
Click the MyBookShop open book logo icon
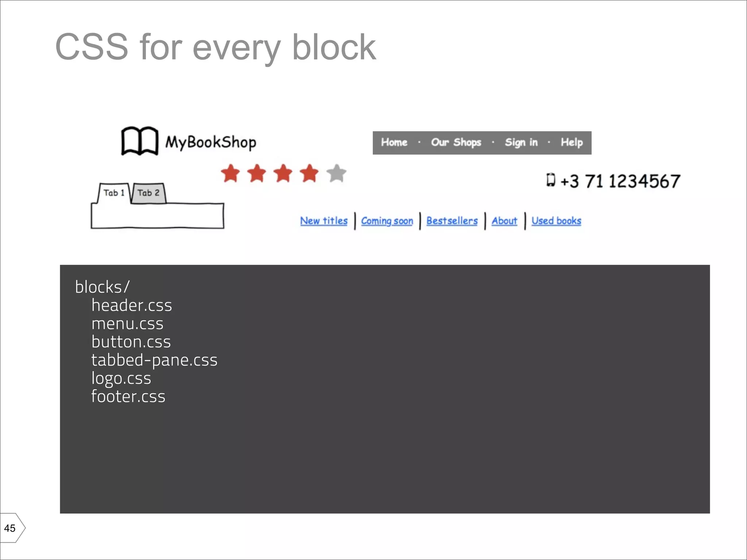click(x=140, y=141)
